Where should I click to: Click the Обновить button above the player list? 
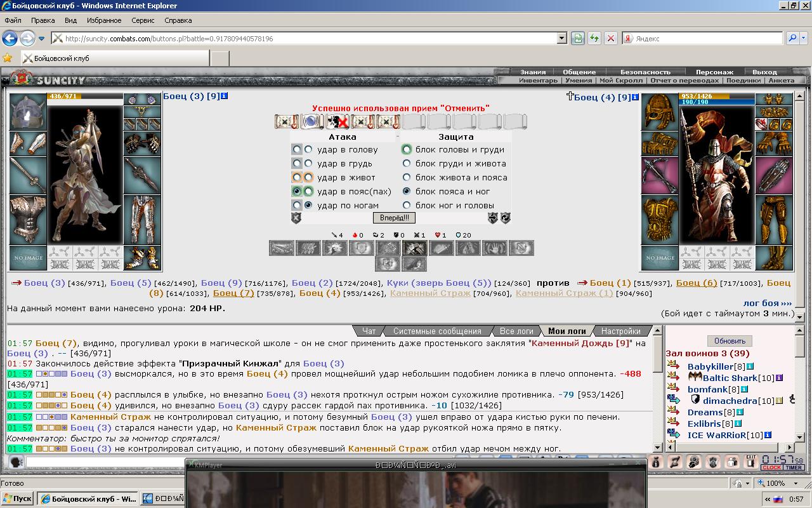pyautogui.click(x=730, y=341)
